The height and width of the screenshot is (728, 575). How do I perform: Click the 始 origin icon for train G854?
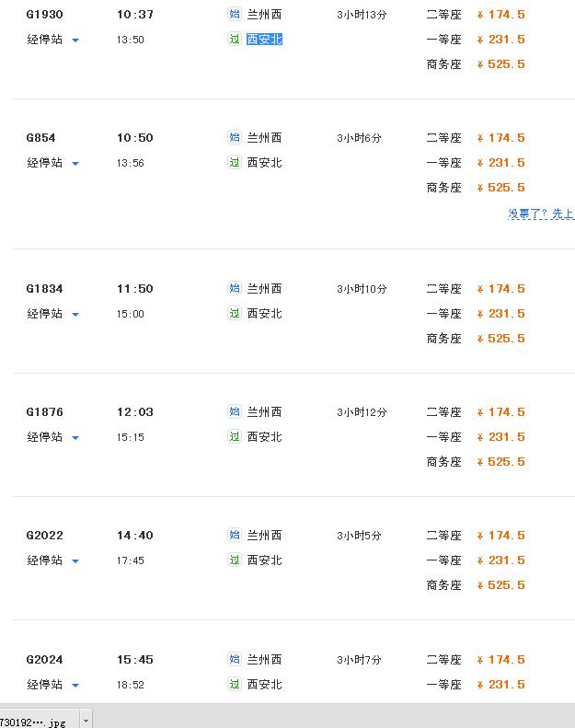235,137
